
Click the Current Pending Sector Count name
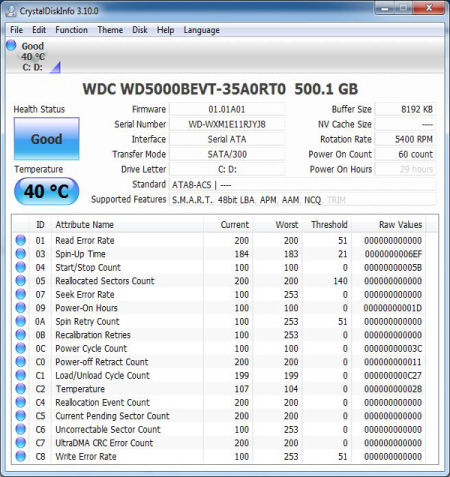(112, 416)
